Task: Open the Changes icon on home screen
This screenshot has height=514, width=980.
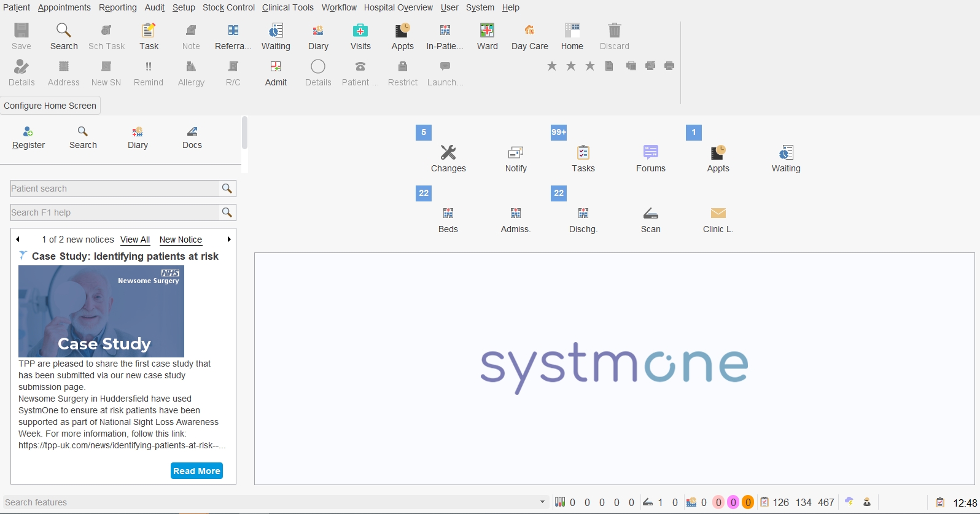Action: click(448, 158)
